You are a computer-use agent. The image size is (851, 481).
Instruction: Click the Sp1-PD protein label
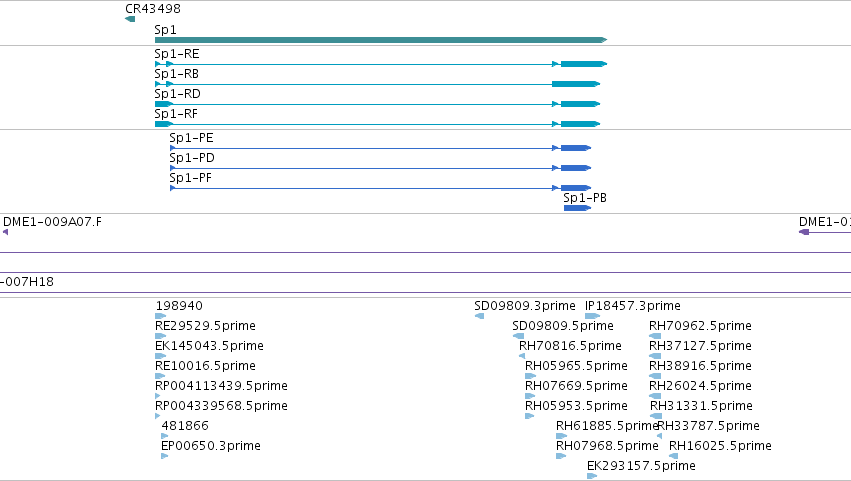pos(192,158)
